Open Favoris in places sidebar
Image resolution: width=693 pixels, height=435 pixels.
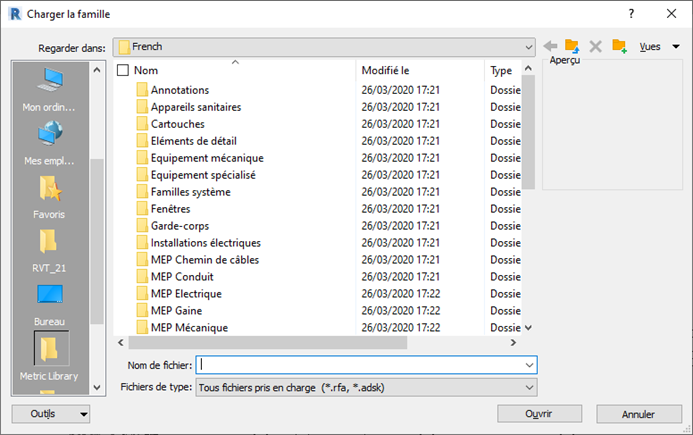(x=49, y=197)
